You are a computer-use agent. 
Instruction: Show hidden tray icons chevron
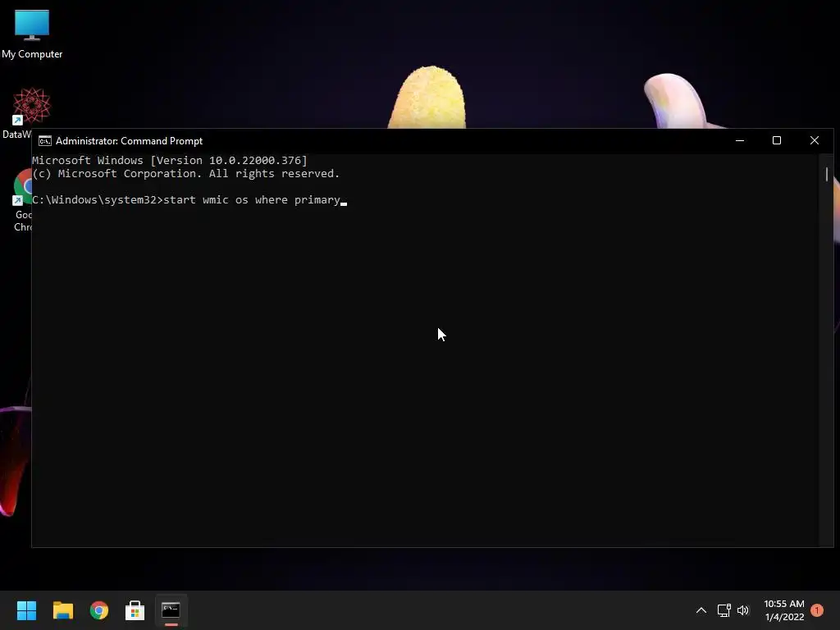click(x=701, y=610)
